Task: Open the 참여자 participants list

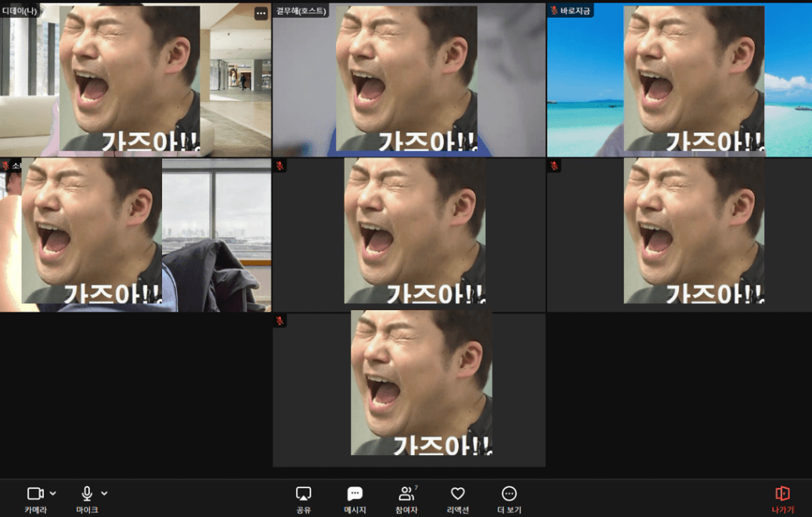Action: tap(406, 493)
